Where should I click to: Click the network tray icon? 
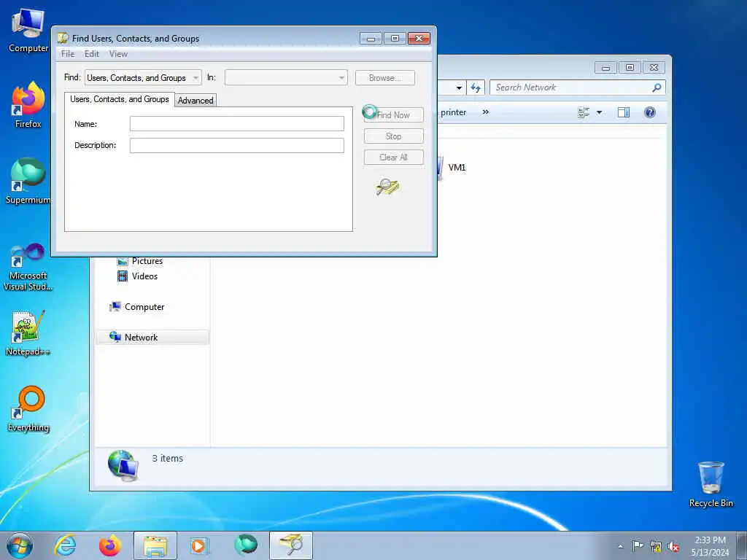656,547
